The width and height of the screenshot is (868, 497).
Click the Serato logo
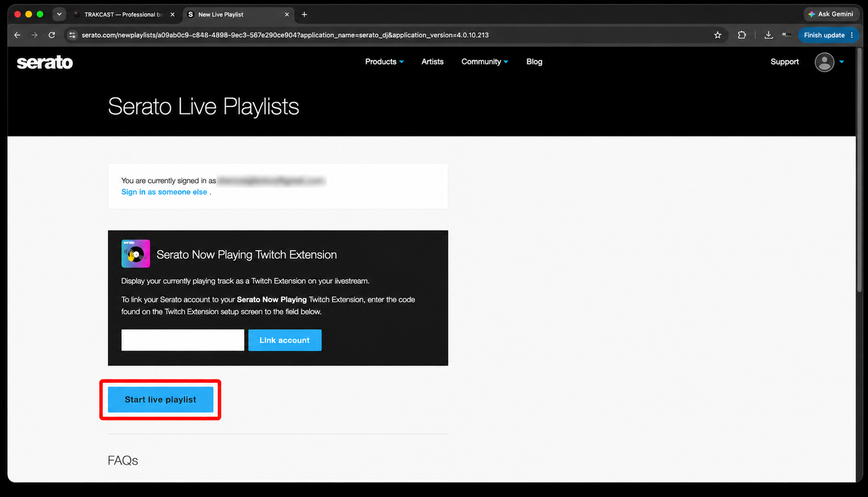click(x=44, y=62)
